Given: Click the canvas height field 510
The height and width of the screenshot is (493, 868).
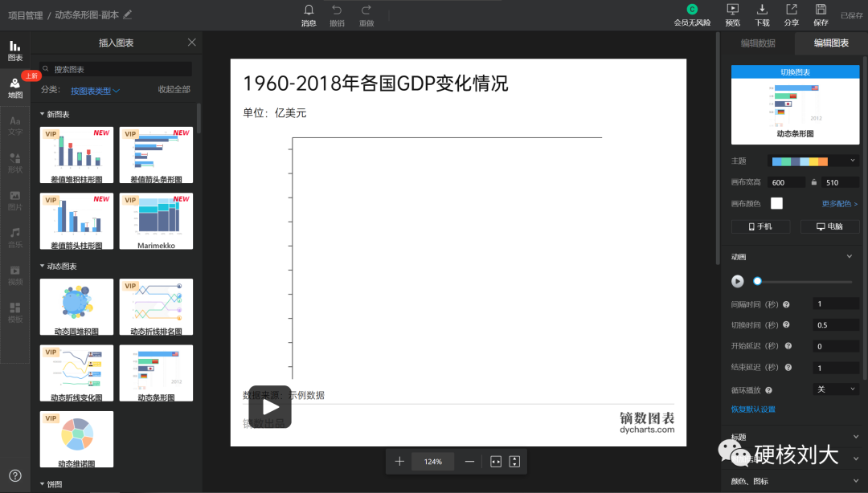Looking at the screenshot, I should [x=841, y=182].
